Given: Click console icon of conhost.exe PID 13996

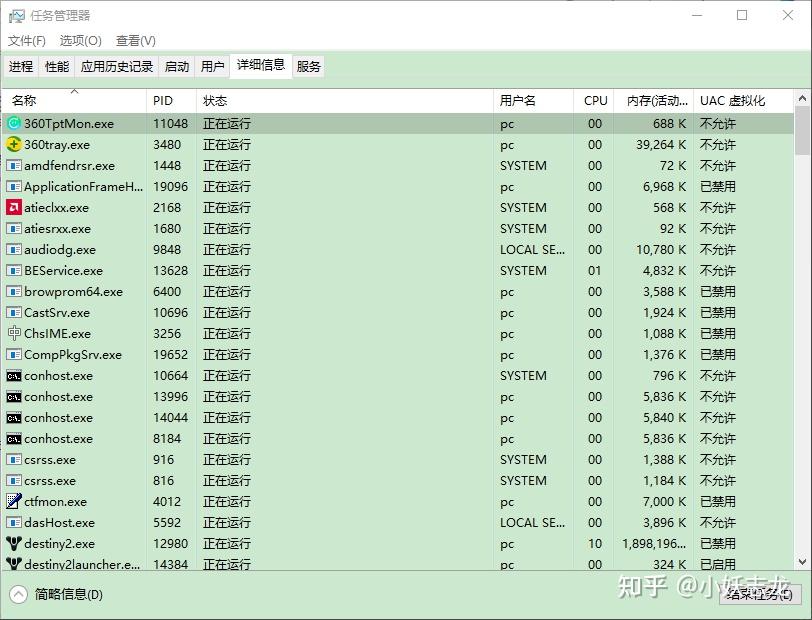Looking at the screenshot, I should [x=14, y=397].
